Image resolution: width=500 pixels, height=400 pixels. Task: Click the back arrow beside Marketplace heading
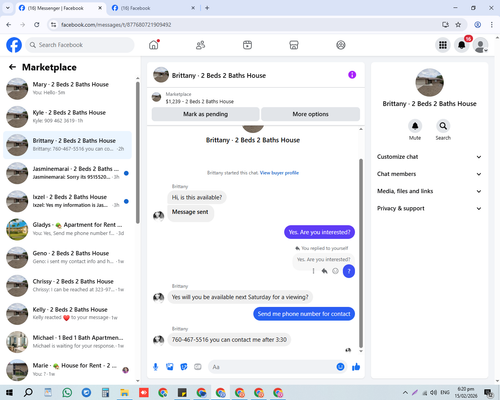12,67
